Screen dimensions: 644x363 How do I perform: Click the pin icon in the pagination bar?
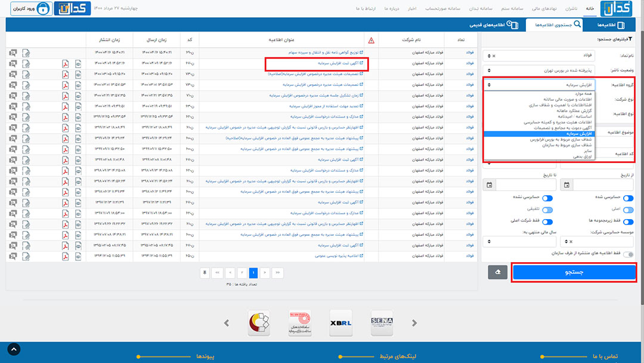[x=205, y=273]
